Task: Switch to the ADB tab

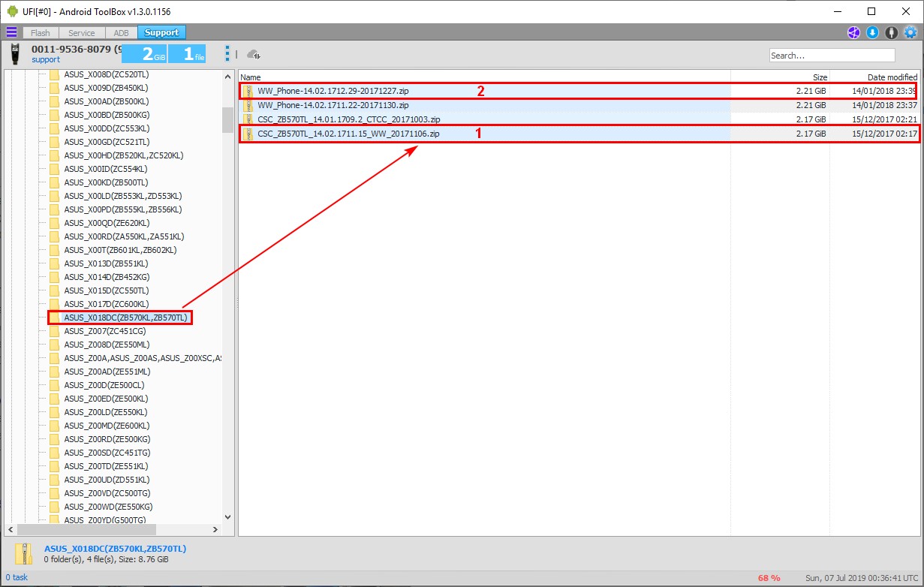Action: (x=121, y=32)
